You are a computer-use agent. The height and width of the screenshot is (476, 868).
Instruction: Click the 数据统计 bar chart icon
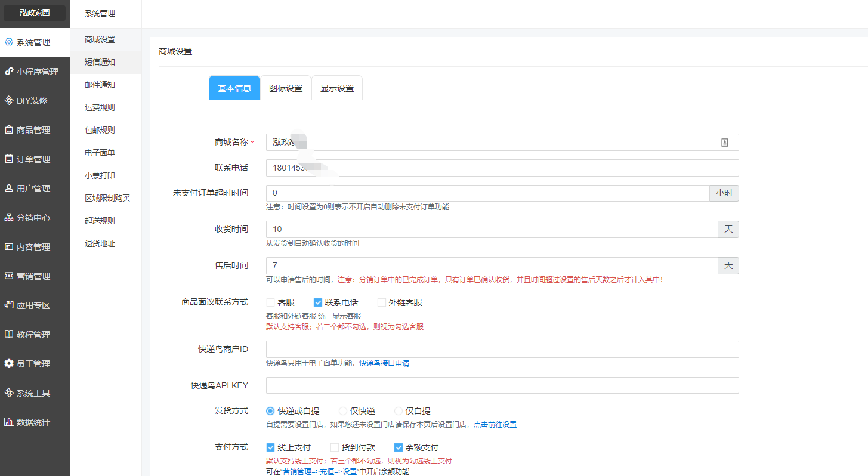(9, 422)
